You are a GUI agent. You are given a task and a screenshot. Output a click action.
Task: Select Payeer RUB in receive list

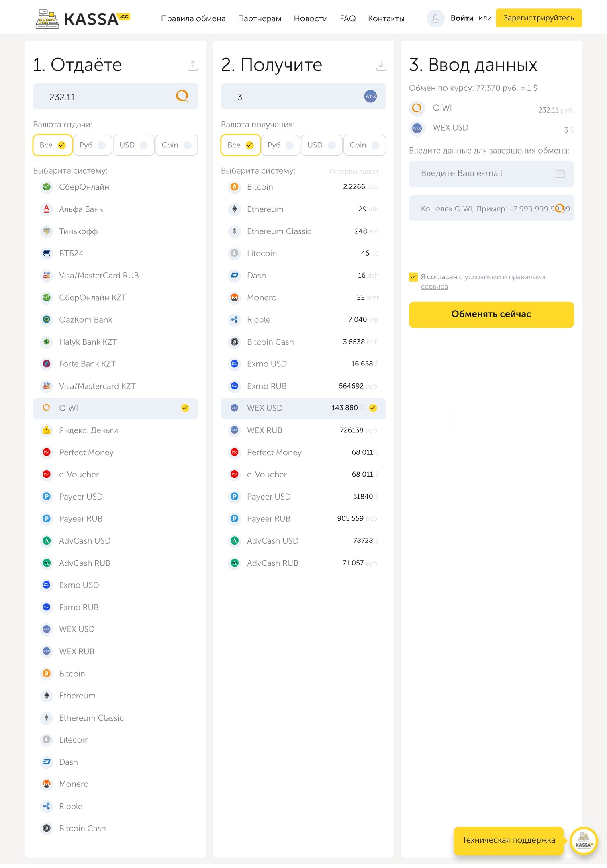[x=303, y=519]
